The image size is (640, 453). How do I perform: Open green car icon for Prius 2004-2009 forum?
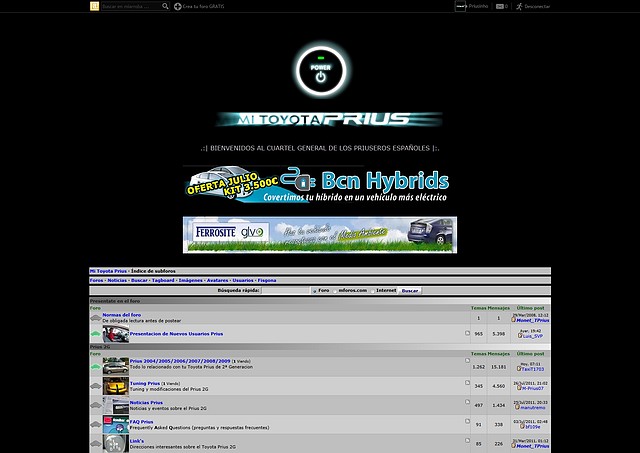pyautogui.click(x=96, y=366)
